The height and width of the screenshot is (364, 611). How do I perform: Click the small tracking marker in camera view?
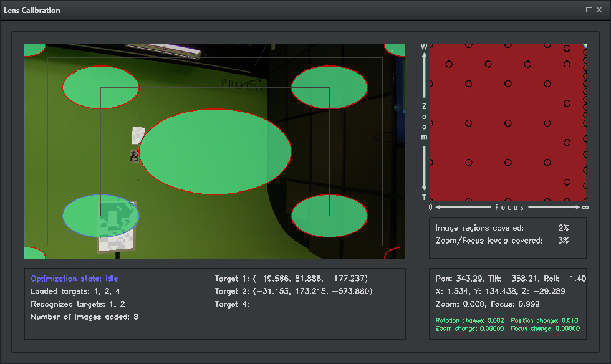(x=134, y=156)
